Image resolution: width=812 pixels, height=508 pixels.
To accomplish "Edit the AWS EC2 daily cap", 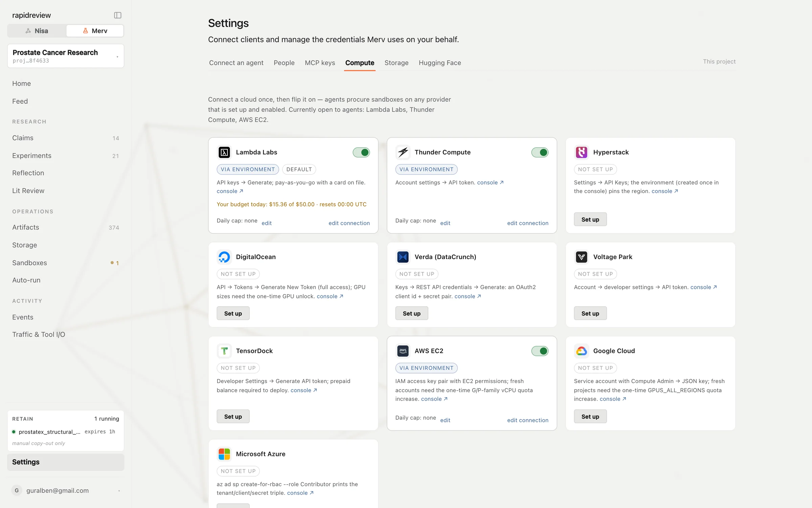I will 445,420.
